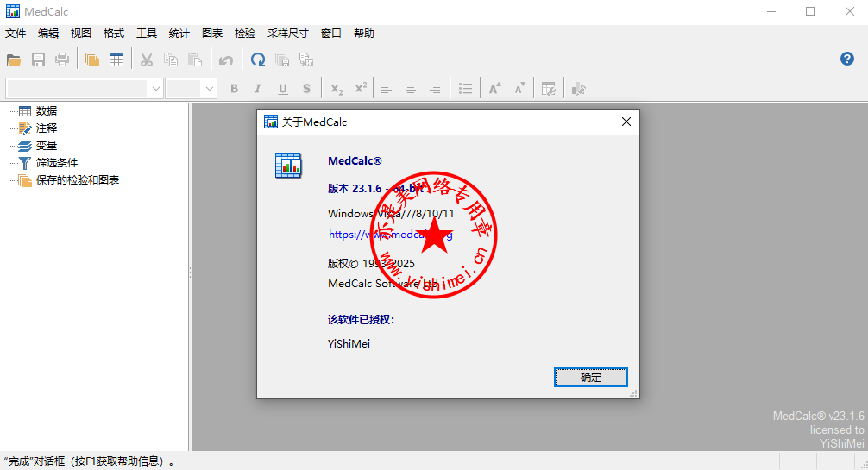
Task: Click the cascade windows toolbar icon
Action: coord(282,60)
